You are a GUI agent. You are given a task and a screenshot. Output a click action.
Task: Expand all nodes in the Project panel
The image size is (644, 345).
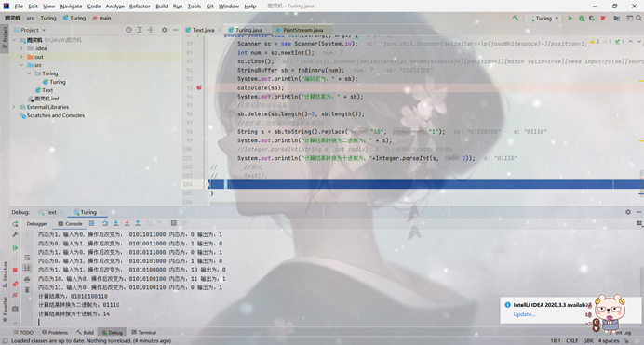pos(140,30)
